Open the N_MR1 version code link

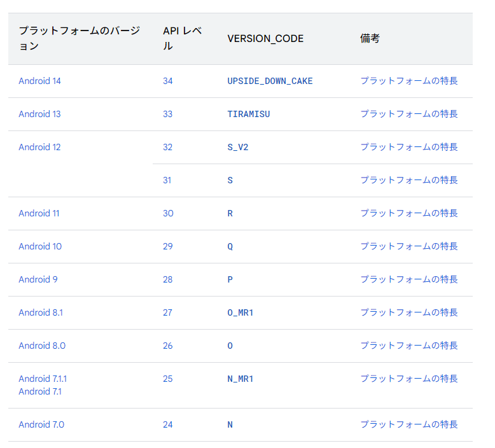pos(241,379)
